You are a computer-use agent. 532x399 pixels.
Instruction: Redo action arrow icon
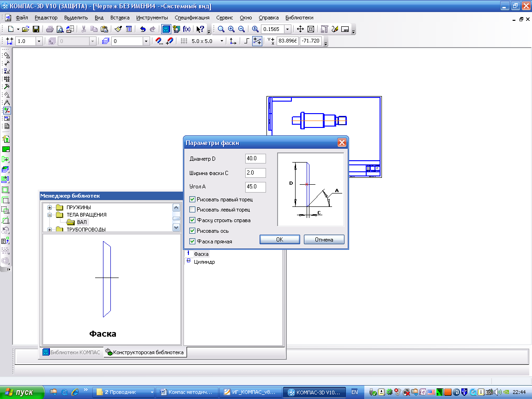click(x=153, y=29)
